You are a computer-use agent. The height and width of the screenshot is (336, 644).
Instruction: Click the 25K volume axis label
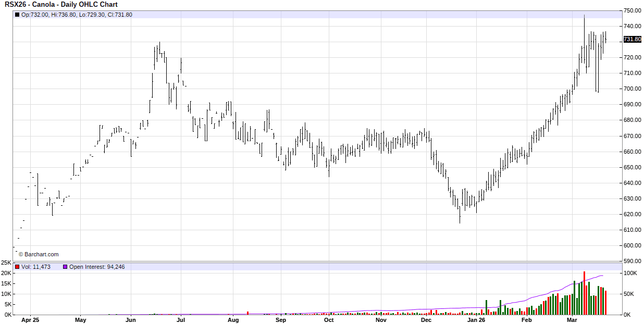coord(6,262)
